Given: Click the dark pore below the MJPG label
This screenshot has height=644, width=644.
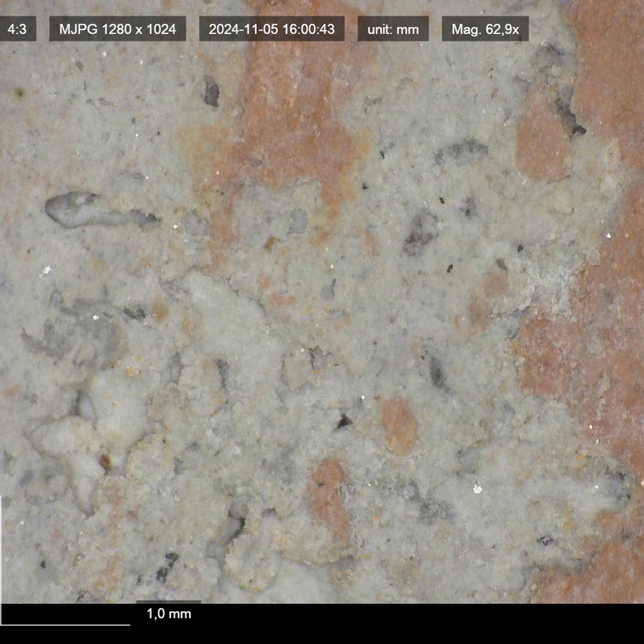Looking at the screenshot, I should coord(211,92).
